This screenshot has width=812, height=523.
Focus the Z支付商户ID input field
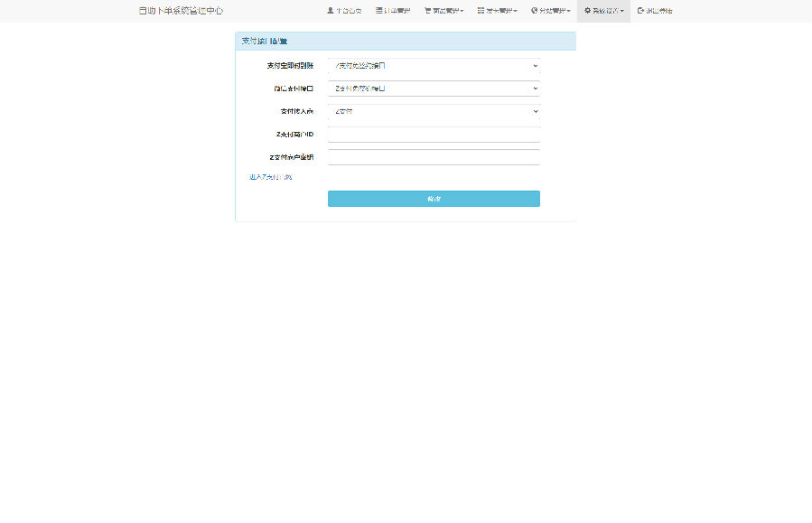[434, 135]
